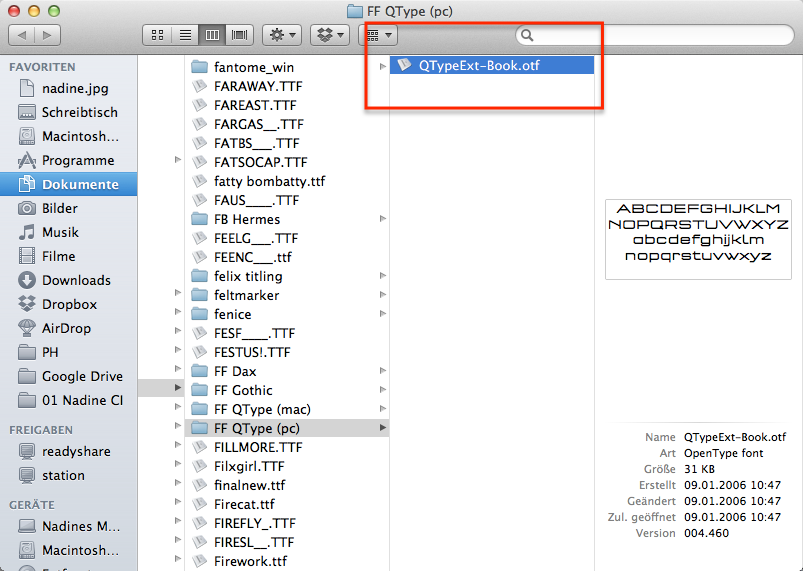Select the QTypeExt-Book.otf file
Viewport: 803px width, 571px height.
point(493,66)
